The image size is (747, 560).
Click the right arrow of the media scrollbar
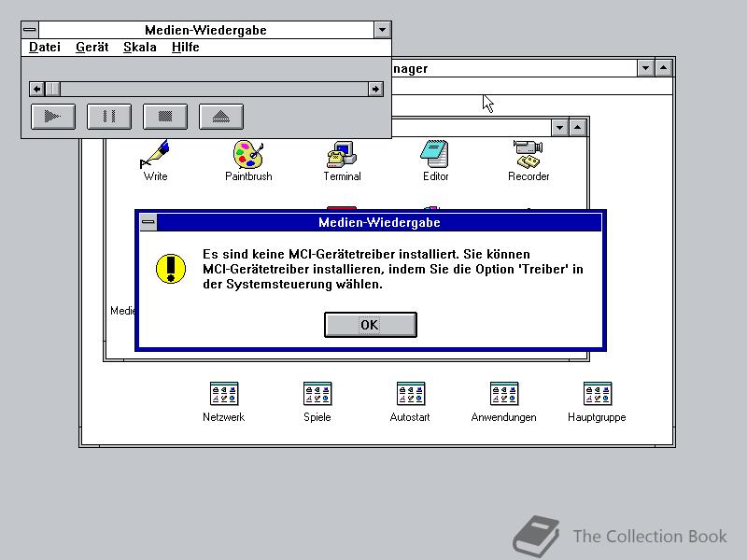(x=375, y=89)
